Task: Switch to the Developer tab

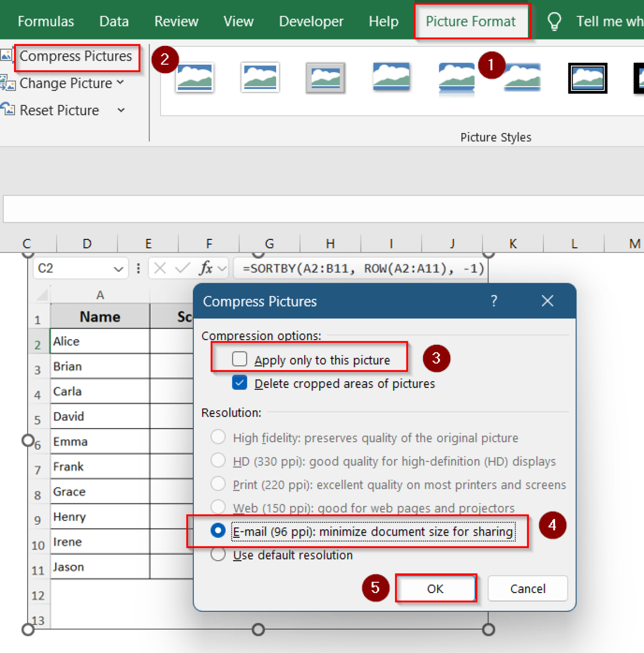Action: pos(311,21)
